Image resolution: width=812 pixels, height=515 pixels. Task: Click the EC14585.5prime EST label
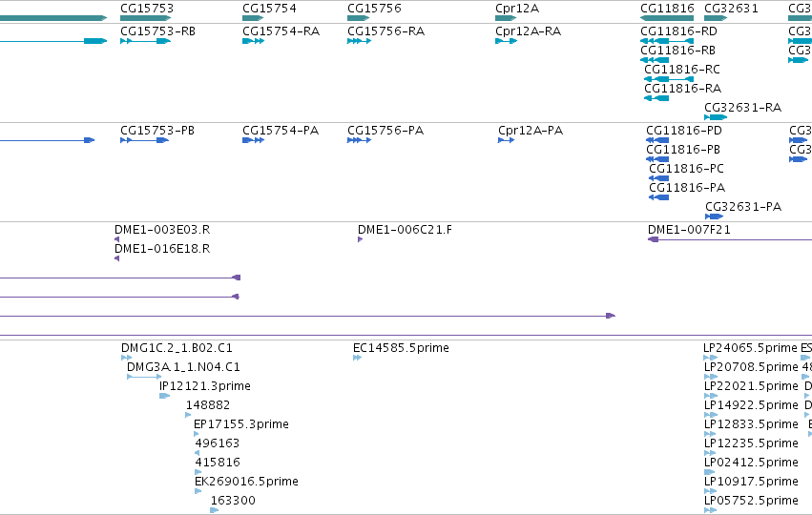point(401,348)
